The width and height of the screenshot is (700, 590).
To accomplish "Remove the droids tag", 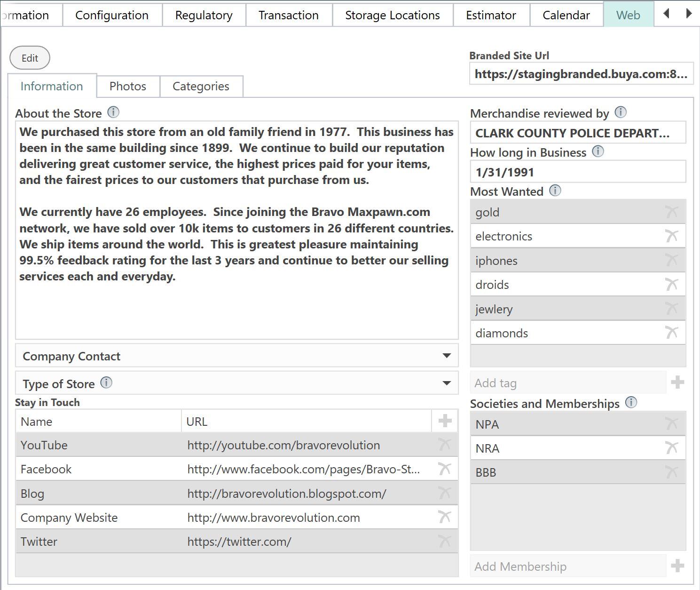I will tap(671, 284).
